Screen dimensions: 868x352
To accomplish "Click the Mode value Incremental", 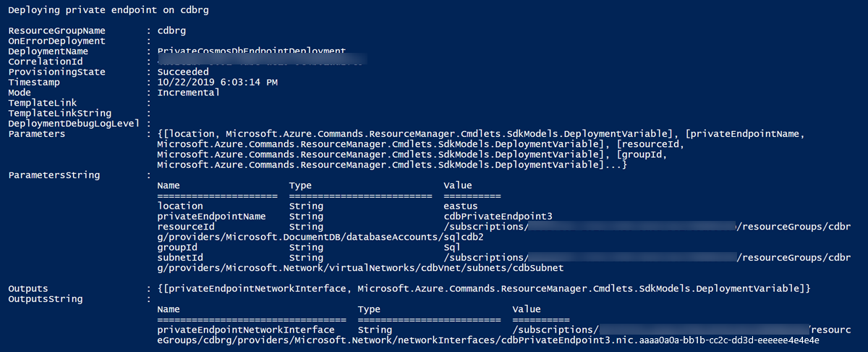I will (x=188, y=93).
